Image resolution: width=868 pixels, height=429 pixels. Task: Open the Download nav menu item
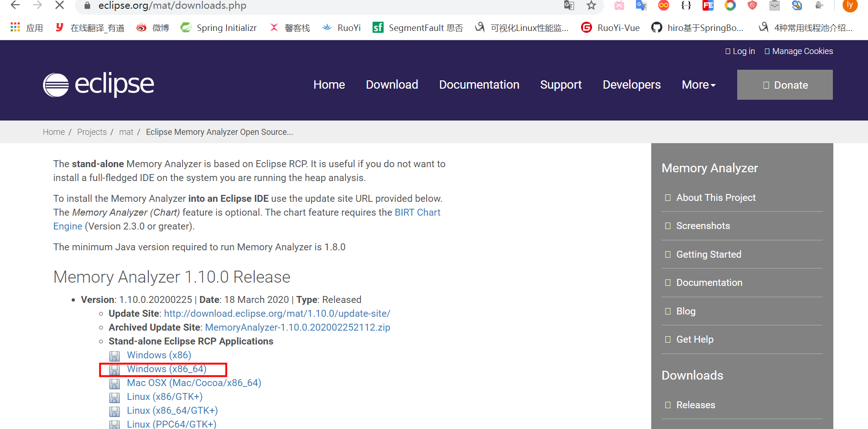pyautogui.click(x=392, y=85)
